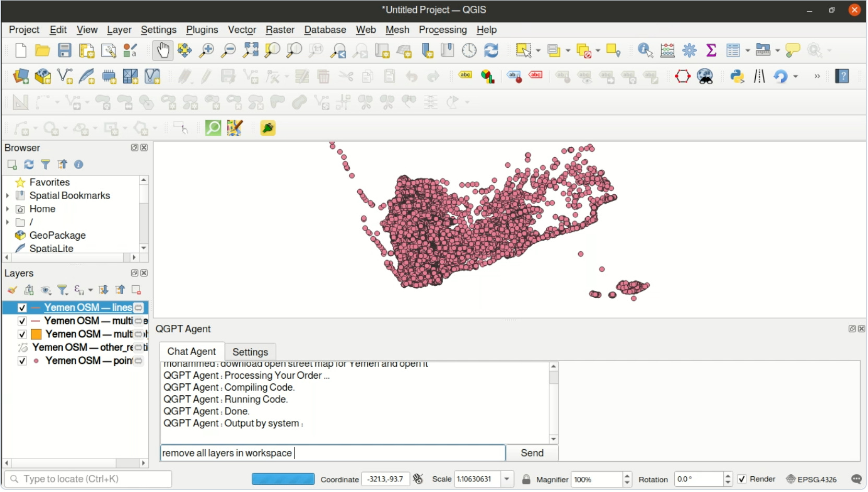Expand the Home folder in Browser
Screen dimensions: 868x492
point(7,209)
